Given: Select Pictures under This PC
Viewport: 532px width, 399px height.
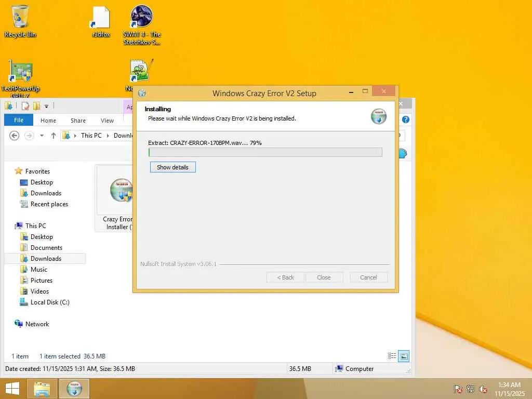Looking at the screenshot, I should [37, 280].
